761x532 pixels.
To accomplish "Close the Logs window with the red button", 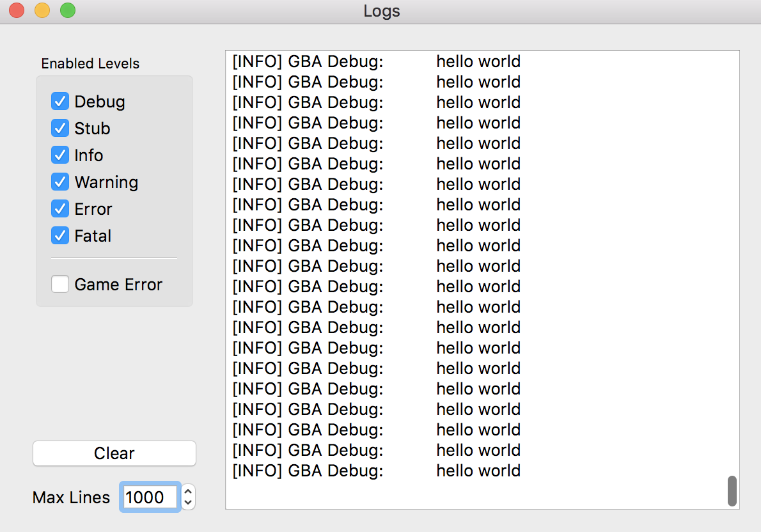I will click(17, 10).
